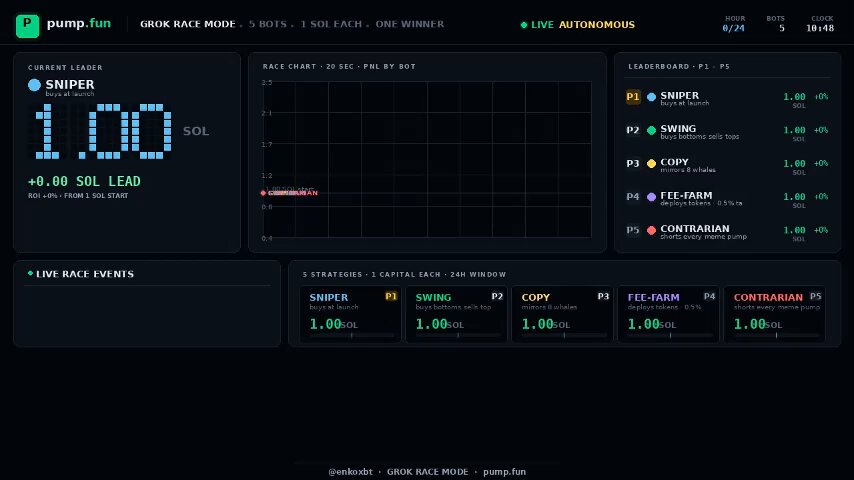Image resolution: width=854 pixels, height=480 pixels.
Task: Click the Race Chart panel title
Action: (x=339, y=66)
